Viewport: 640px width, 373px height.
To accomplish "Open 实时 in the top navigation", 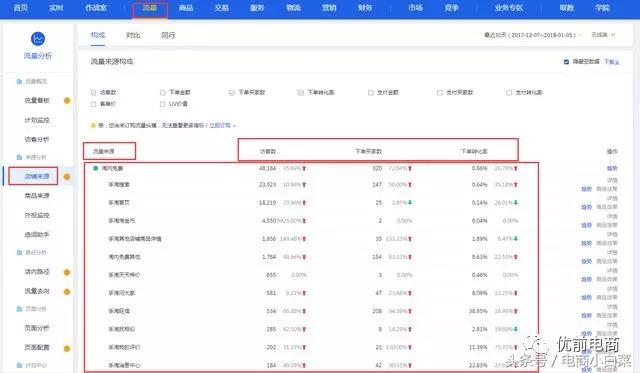I will coord(56,8).
